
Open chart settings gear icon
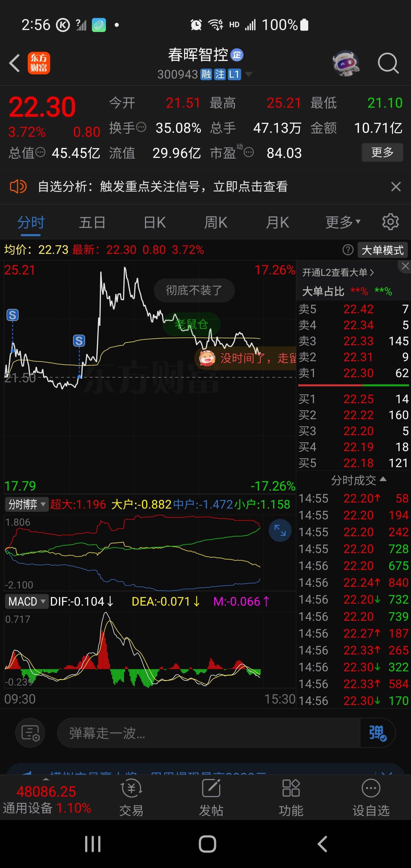(x=390, y=222)
